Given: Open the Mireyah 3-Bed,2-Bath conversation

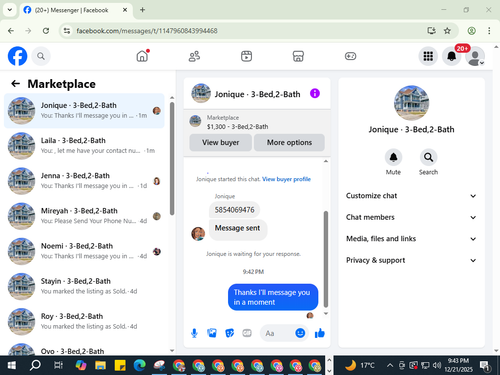Looking at the screenshot, I should (x=84, y=216).
